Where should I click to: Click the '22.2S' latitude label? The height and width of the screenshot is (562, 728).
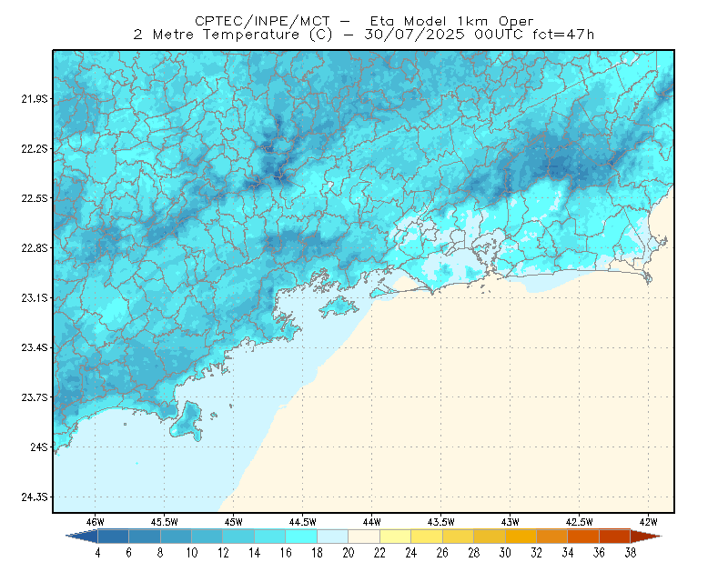coord(35,148)
